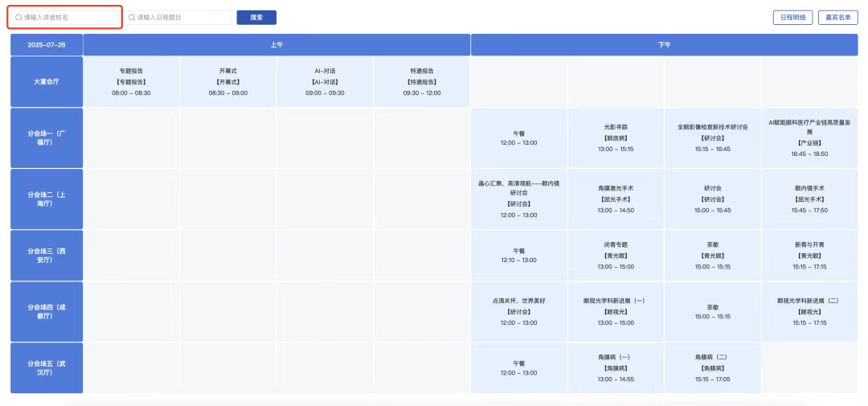This screenshot has height=406, width=868.
Task: Select the 角膜激光手术 session cell
Action: coord(616,199)
